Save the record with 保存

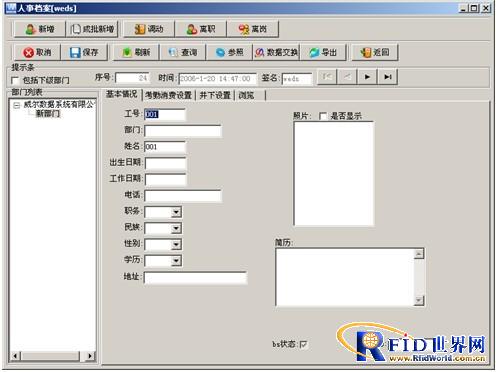(x=84, y=52)
